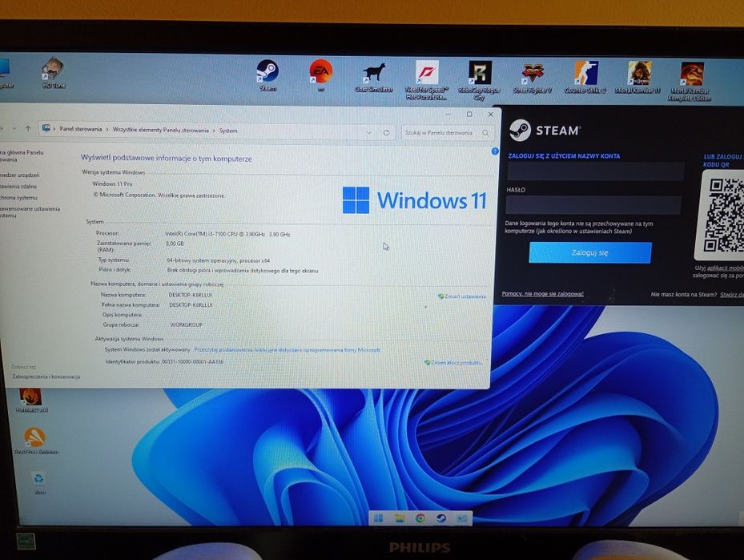The image size is (744, 560).
Task: Click the Control Panel icon in address bar
Action: click(46, 128)
